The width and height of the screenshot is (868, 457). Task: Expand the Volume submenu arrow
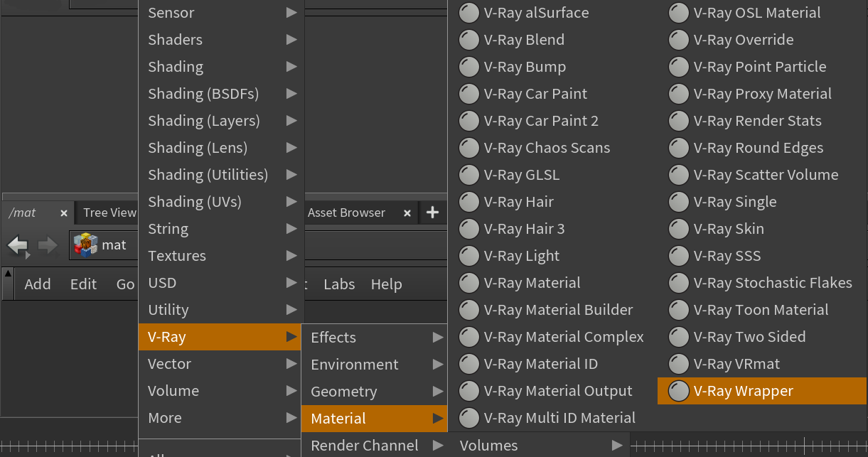(x=291, y=391)
